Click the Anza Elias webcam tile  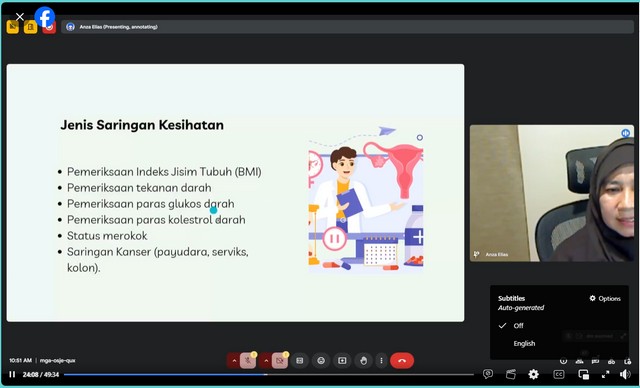552,193
